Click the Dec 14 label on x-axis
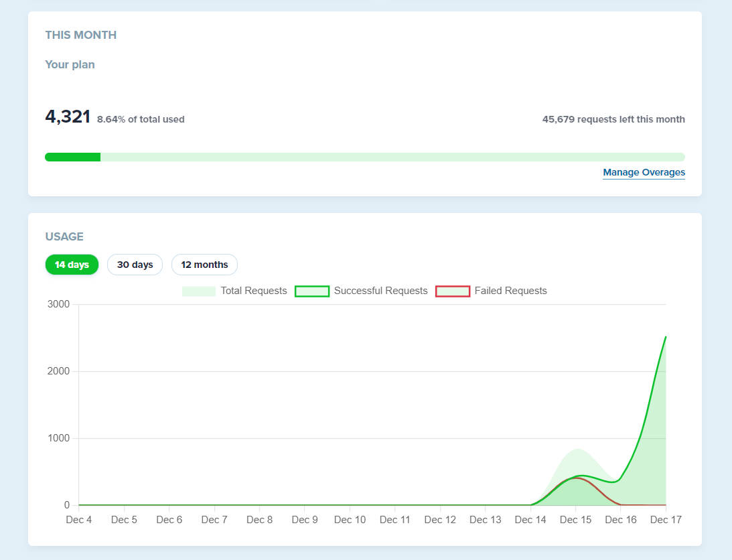Image resolution: width=732 pixels, height=560 pixels. 530,519
